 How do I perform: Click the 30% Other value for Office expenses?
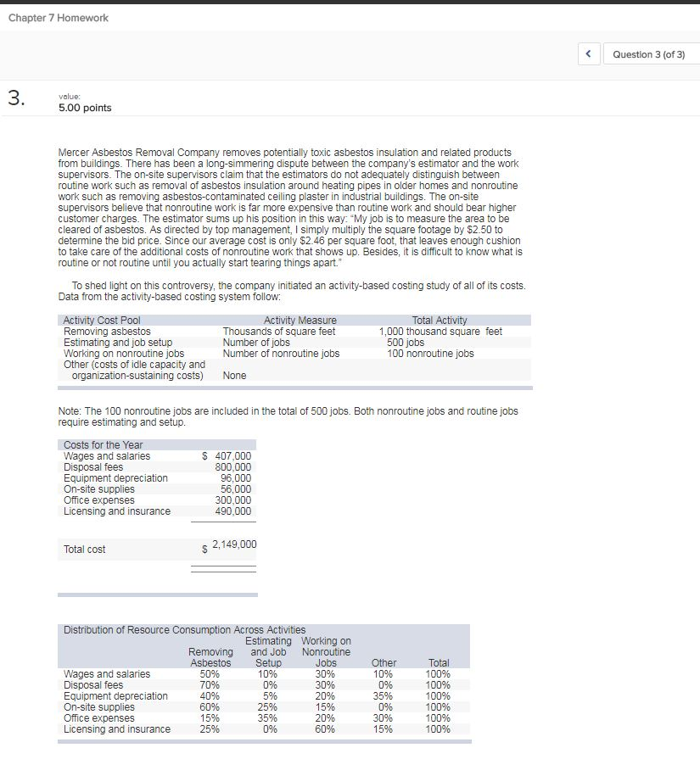[383, 718]
